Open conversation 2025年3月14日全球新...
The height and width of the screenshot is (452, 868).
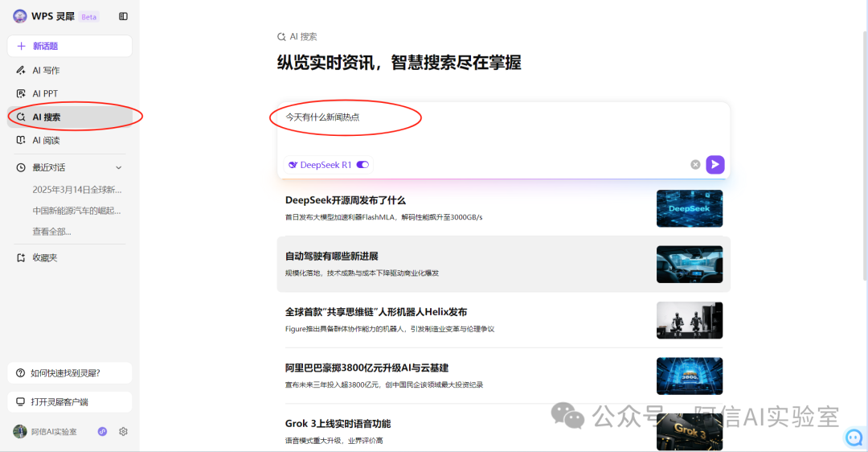point(77,190)
